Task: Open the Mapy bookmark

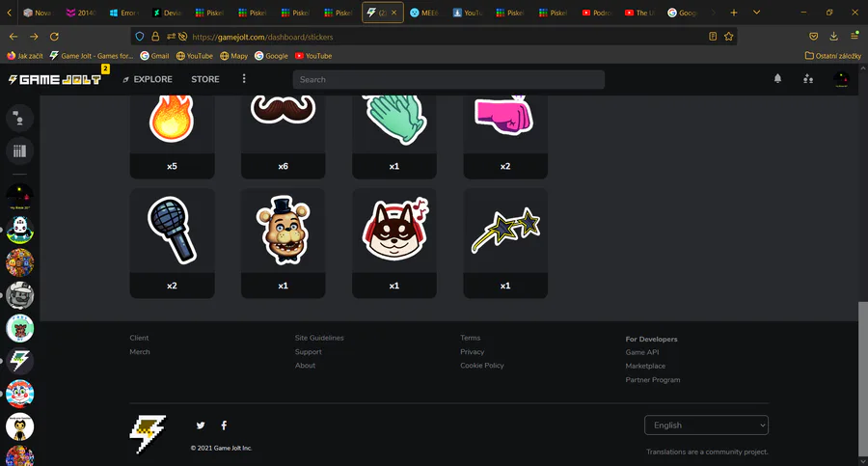Action: [x=233, y=56]
